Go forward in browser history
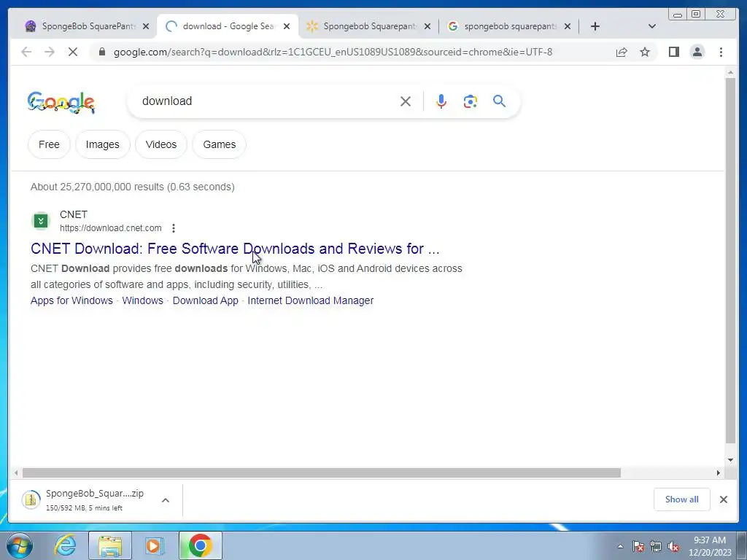 50,52
